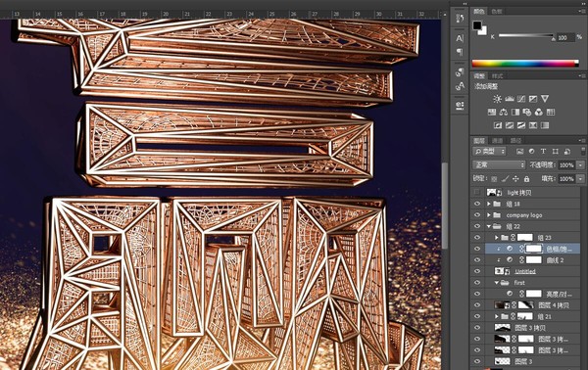
Task: Click the K value input field
Action: (x=565, y=37)
